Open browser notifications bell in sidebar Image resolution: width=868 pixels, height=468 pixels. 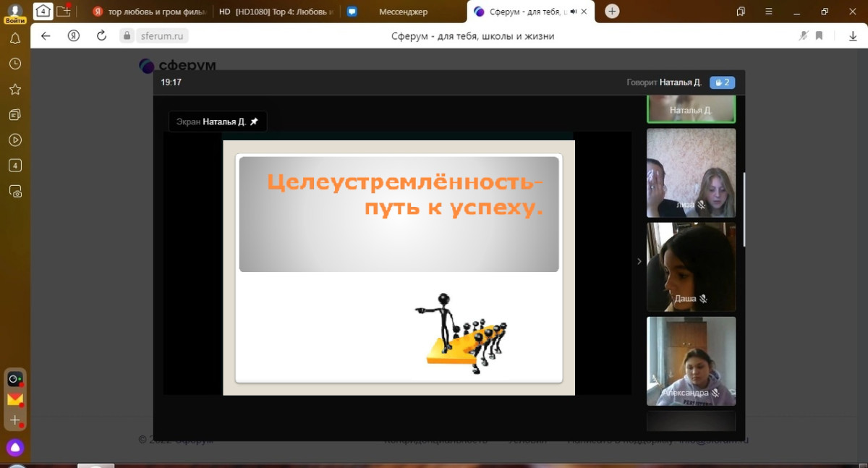(x=14, y=39)
